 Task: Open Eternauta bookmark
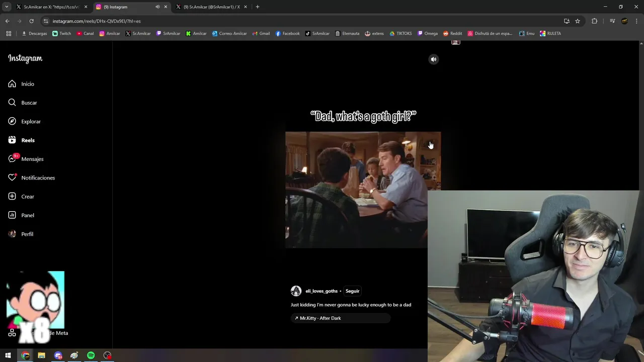click(347, 34)
